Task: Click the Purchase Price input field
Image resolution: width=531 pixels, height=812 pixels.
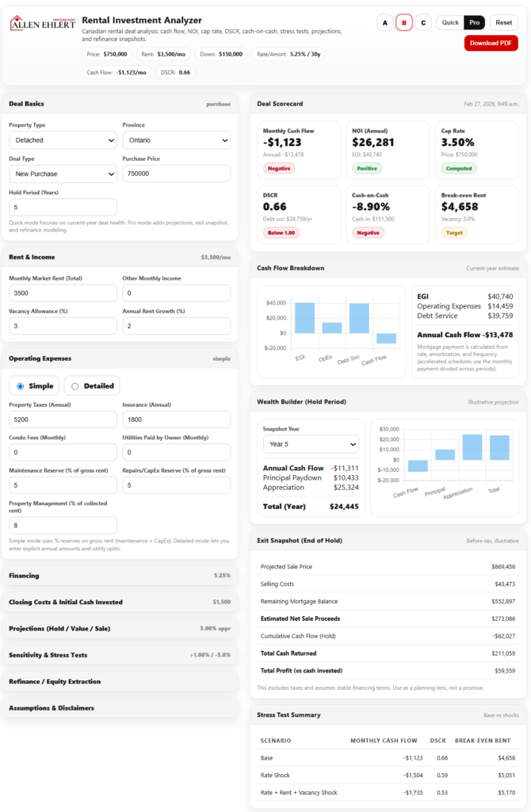Action: (x=176, y=174)
